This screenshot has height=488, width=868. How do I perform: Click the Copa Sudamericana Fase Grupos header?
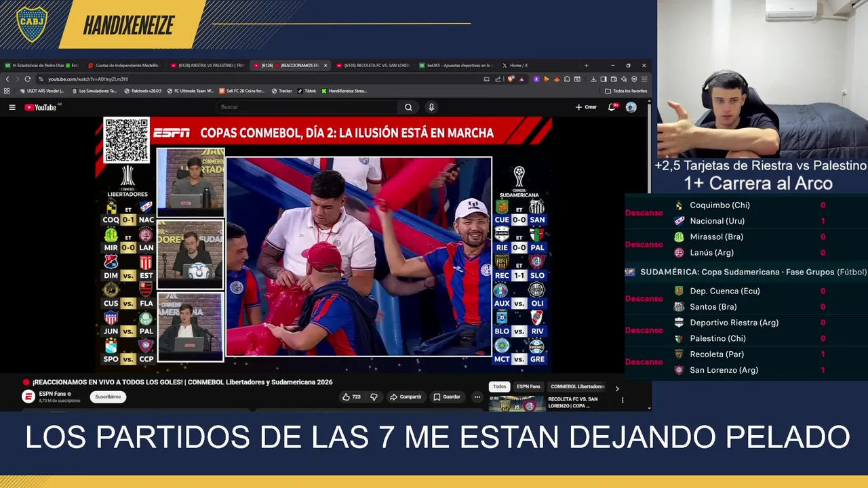(x=745, y=272)
